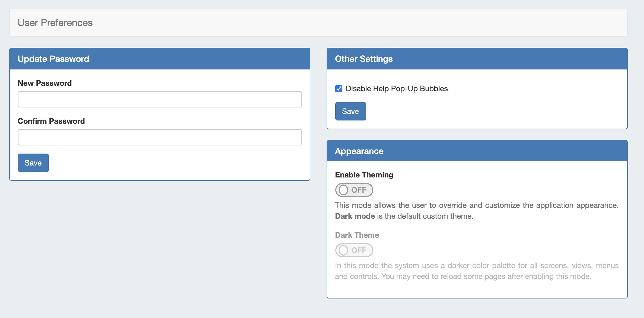The width and height of the screenshot is (644, 318).
Task: Click the New Password field label
Action: (45, 83)
